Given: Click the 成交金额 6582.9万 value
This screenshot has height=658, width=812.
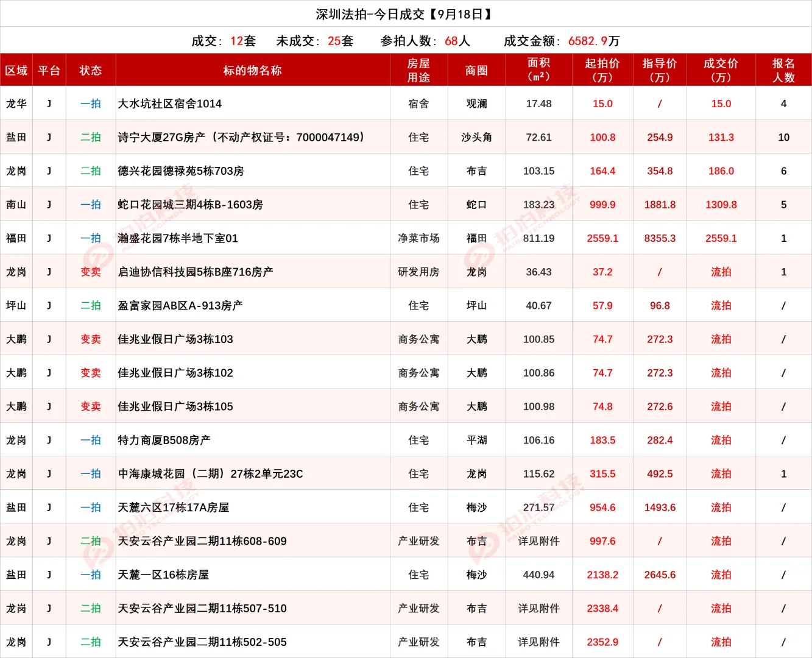Looking at the screenshot, I should (x=562, y=41).
